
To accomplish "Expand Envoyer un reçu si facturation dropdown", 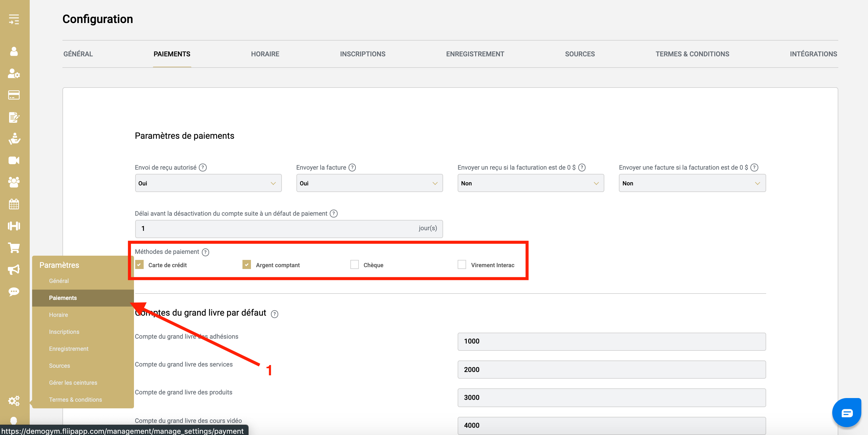I will pyautogui.click(x=530, y=183).
